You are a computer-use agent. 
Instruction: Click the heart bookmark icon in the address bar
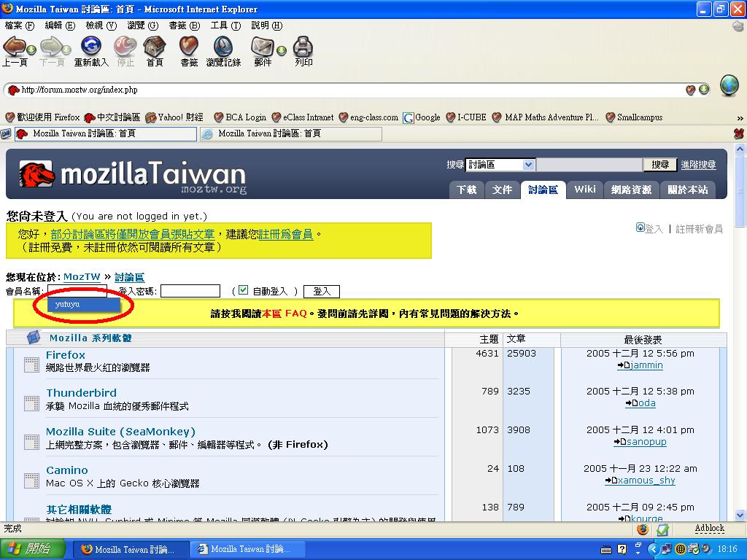(690, 90)
